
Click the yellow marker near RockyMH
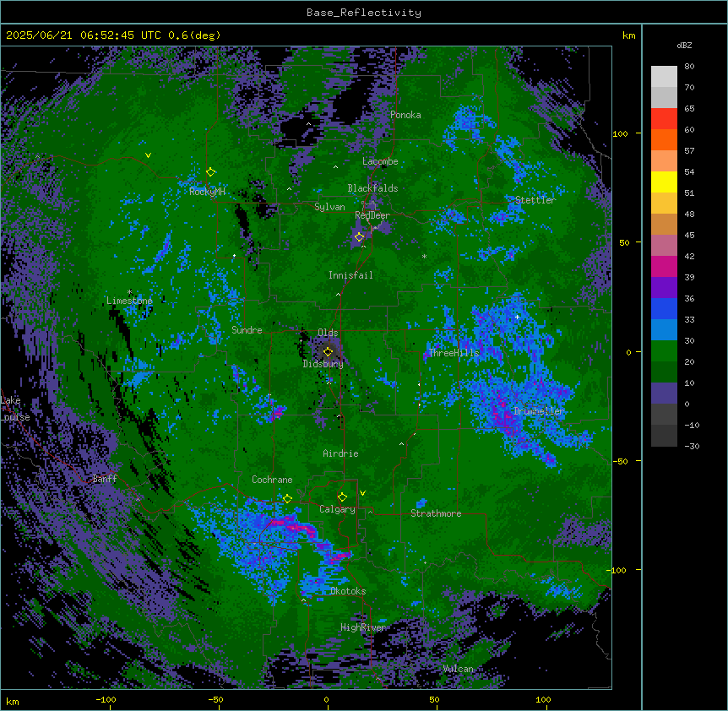tap(210, 171)
